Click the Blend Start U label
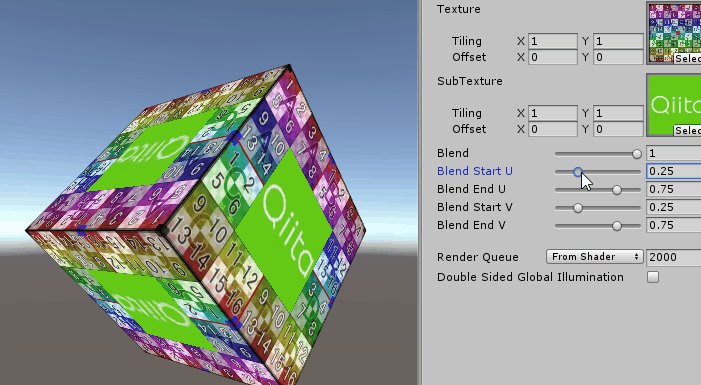The height and width of the screenshot is (385, 701). pos(475,171)
